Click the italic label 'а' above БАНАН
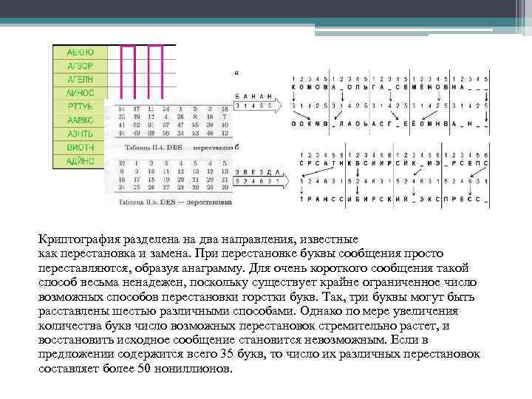This screenshot has width=532, height=399. [236, 72]
